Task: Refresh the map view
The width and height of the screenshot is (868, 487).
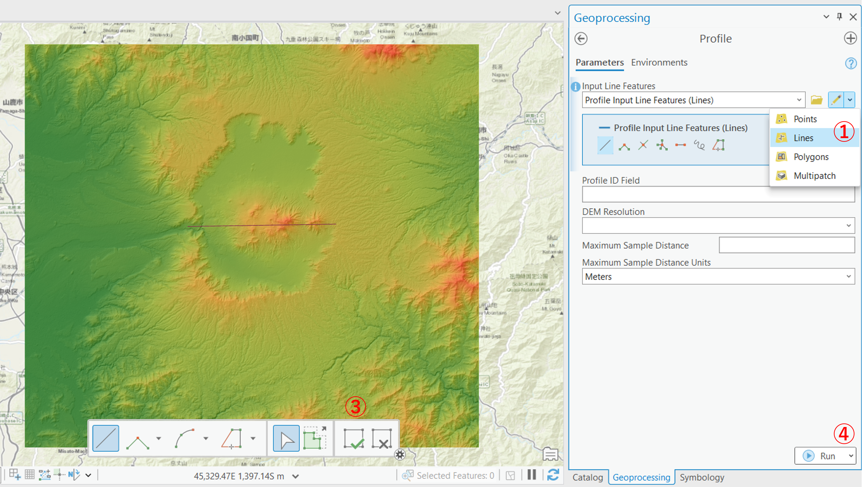Action: (x=553, y=475)
